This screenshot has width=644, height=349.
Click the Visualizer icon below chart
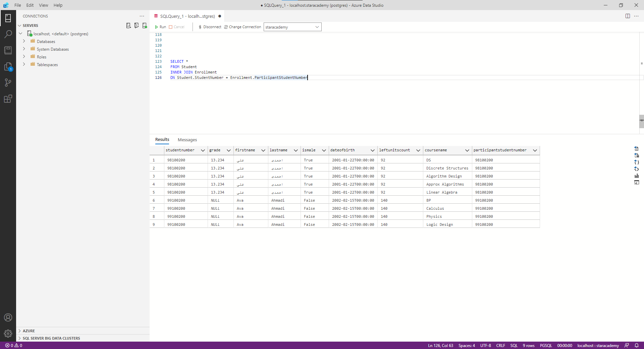click(x=636, y=183)
